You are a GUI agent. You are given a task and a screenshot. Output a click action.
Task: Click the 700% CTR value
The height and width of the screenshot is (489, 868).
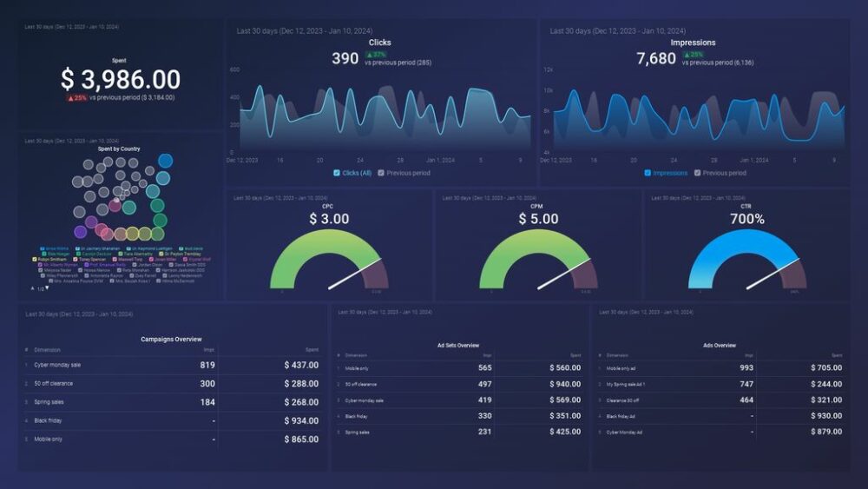[746, 219]
